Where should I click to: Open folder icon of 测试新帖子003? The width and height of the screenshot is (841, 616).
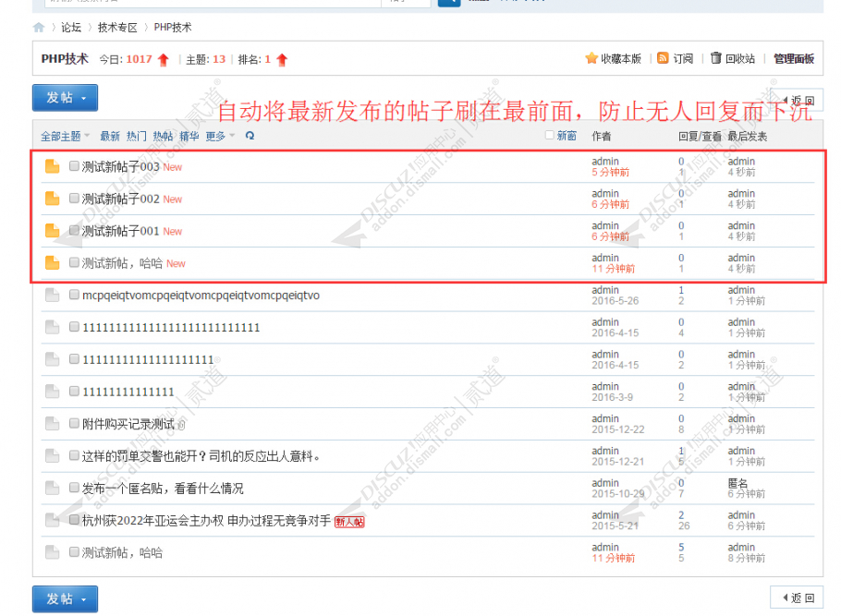point(52,167)
